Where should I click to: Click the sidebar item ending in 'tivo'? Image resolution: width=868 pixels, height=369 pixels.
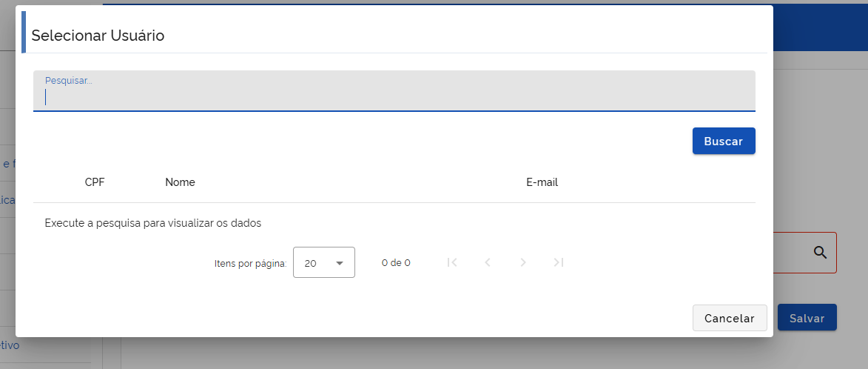click(x=10, y=345)
